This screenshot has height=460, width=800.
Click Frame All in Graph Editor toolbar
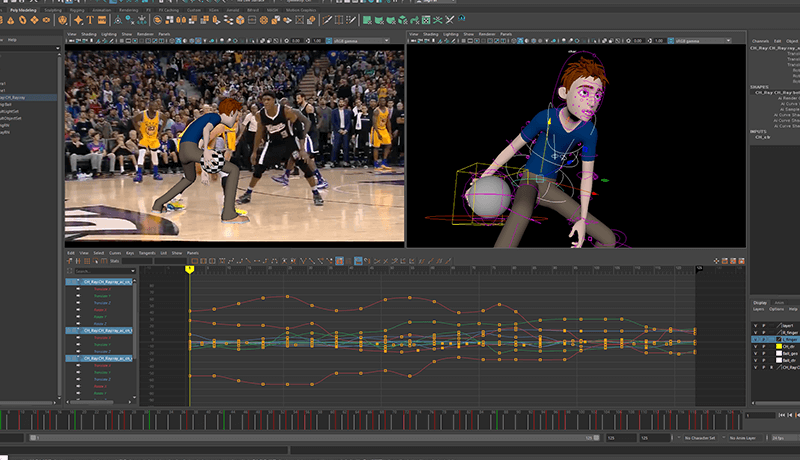(x=194, y=261)
